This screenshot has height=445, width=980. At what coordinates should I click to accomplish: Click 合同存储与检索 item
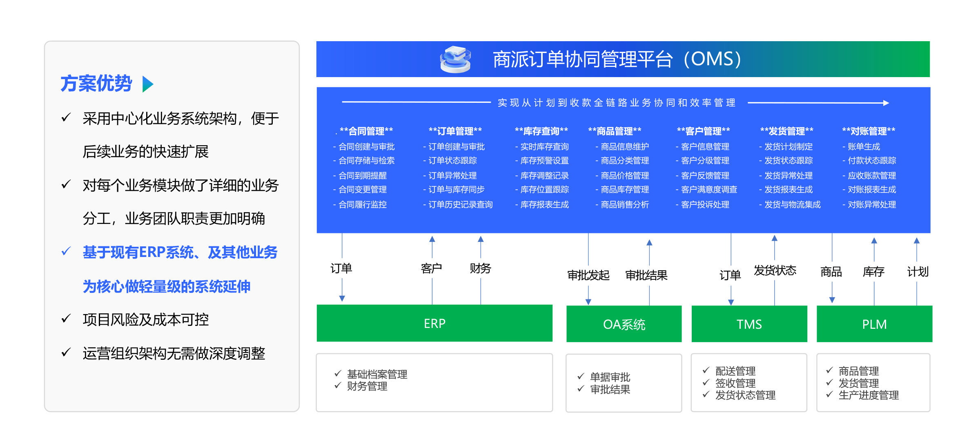[364, 161]
